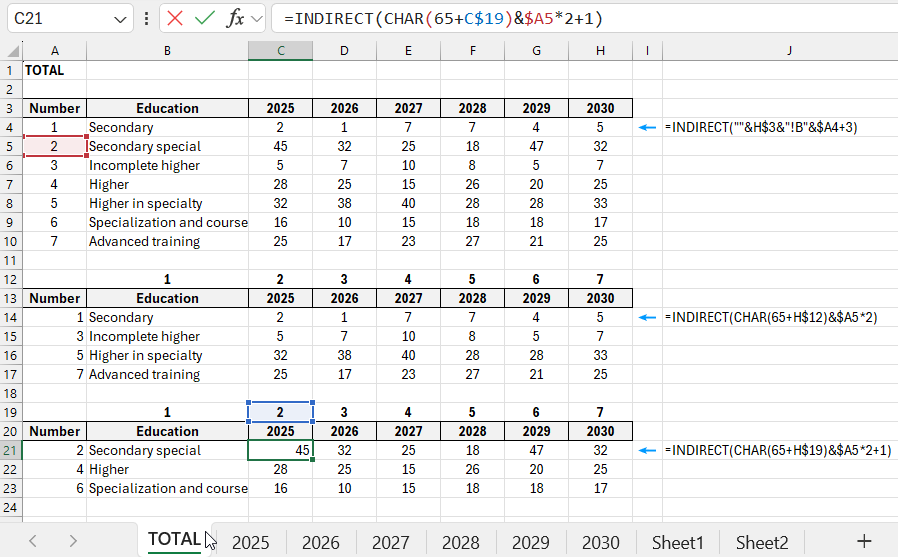898x557 pixels.
Task: Select row 13 header
Action: [11, 298]
